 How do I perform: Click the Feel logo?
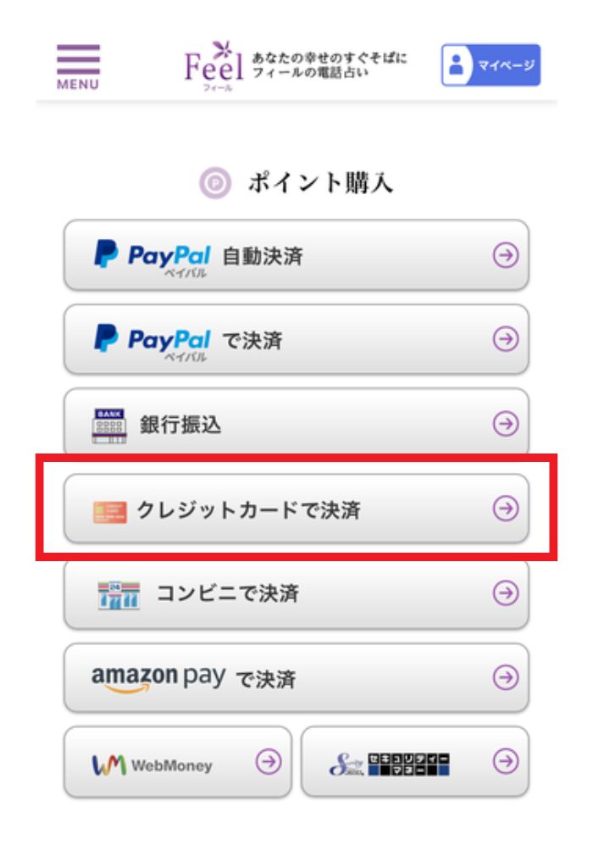(x=213, y=66)
